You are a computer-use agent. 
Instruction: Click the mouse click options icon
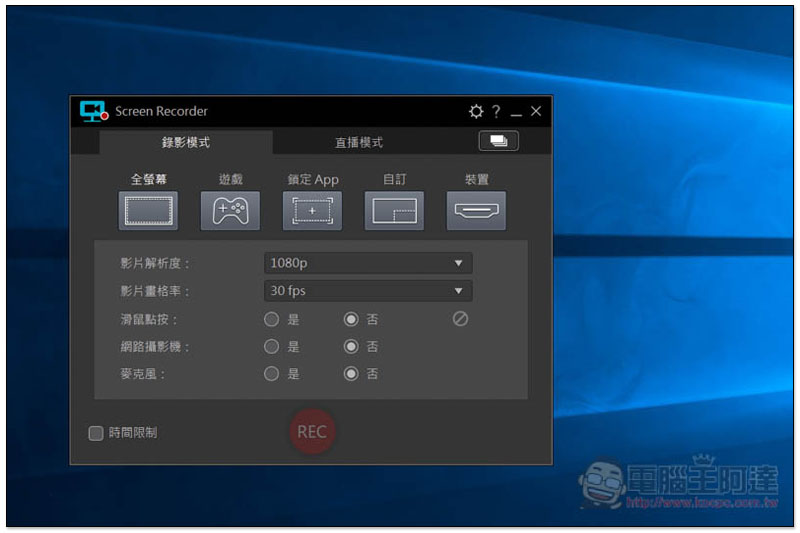[460, 320]
